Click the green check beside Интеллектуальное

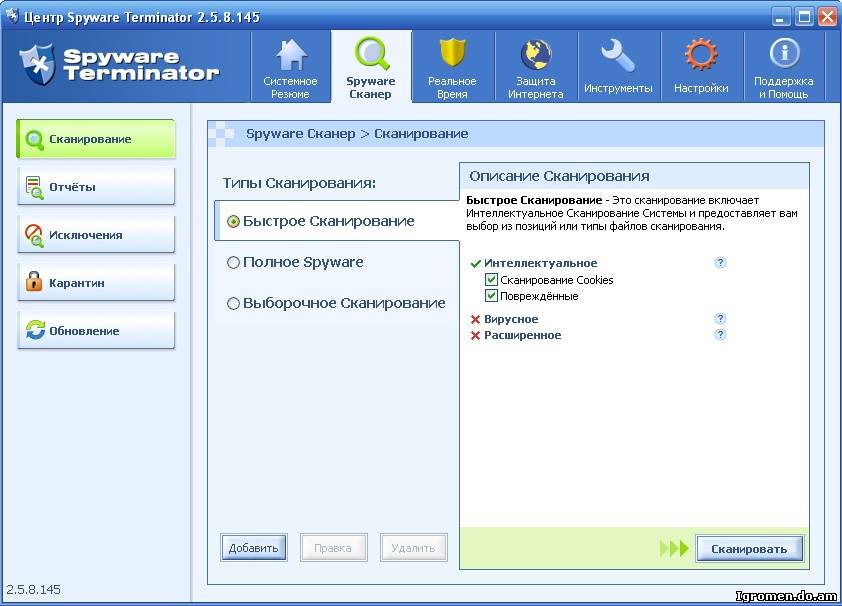coord(475,264)
